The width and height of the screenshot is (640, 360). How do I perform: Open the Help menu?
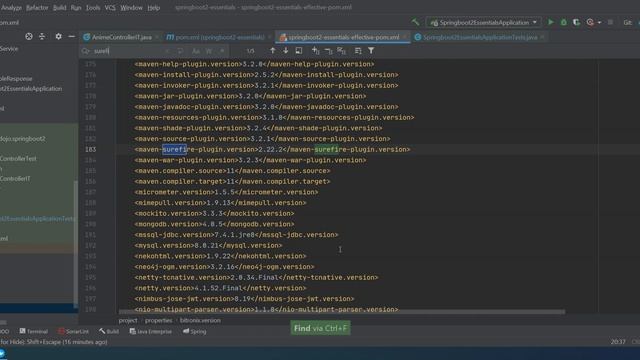[153, 8]
